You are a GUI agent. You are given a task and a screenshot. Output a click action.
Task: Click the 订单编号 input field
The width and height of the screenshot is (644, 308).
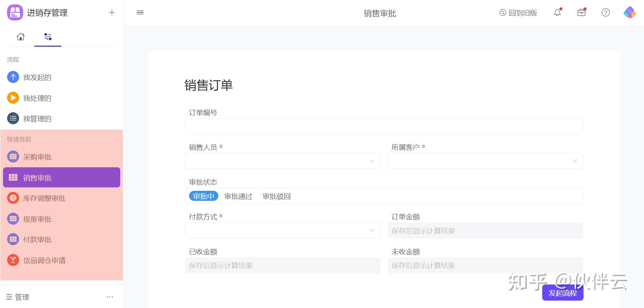point(384,127)
